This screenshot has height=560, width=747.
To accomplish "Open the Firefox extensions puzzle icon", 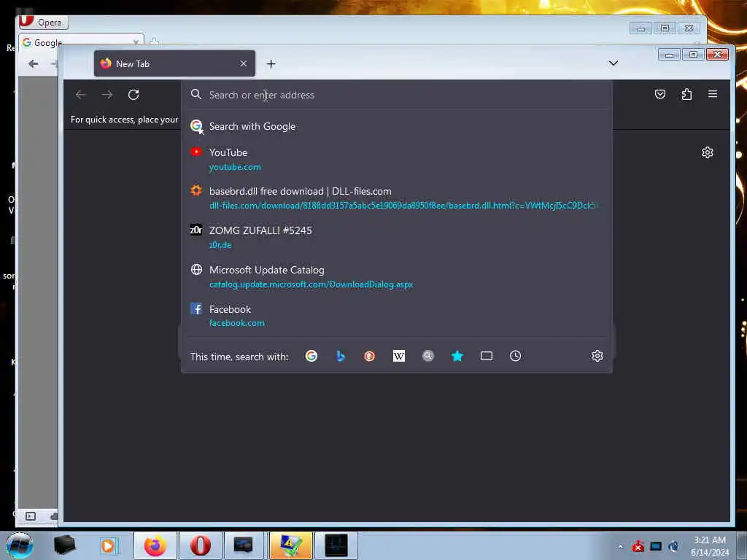I will tap(686, 94).
